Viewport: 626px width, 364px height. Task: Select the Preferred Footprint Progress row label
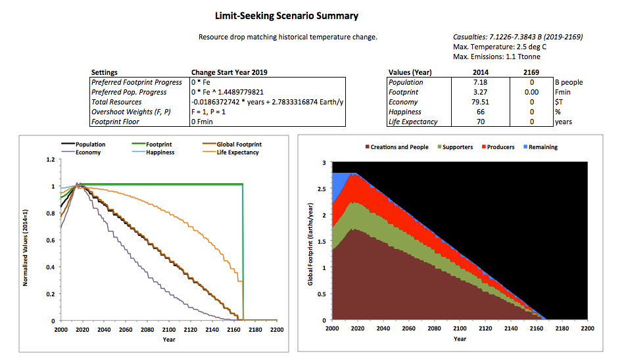[137, 82]
